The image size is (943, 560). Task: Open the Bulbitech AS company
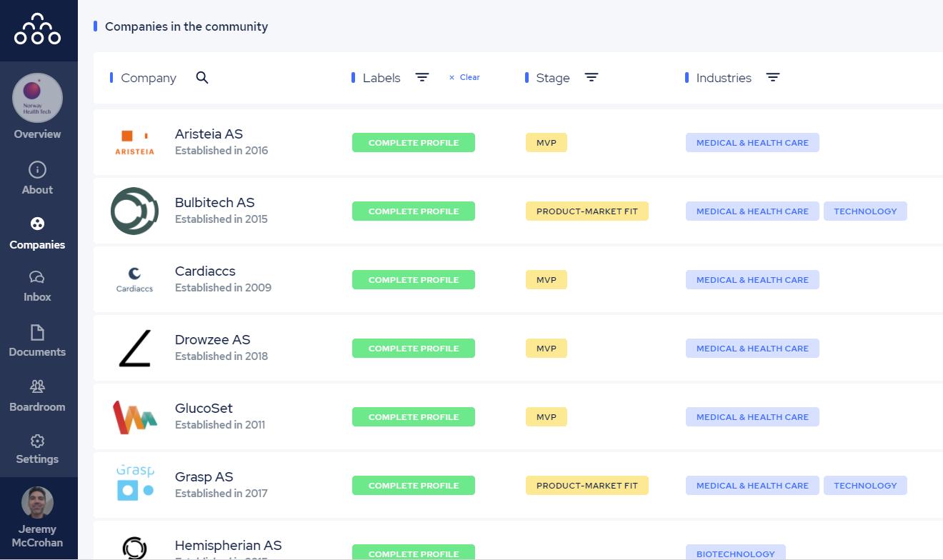(215, 202)
